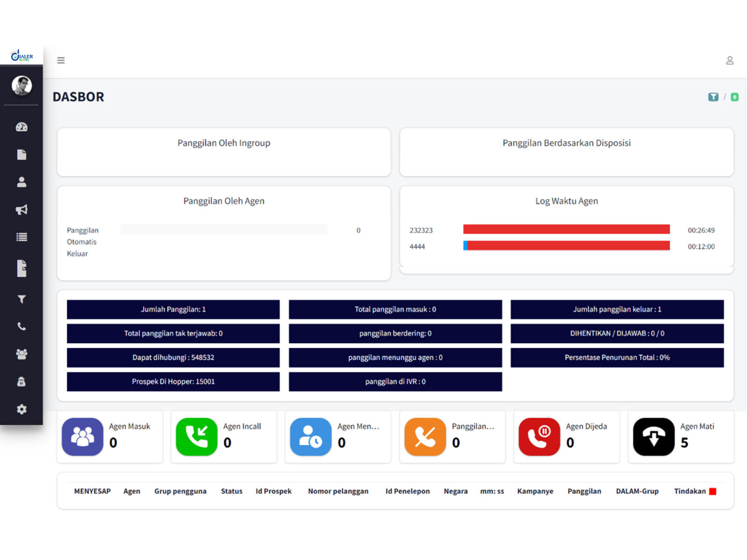
Task: Expand the Panggilan Oleh Ingroup panel
Action: [x=224, y=143]
